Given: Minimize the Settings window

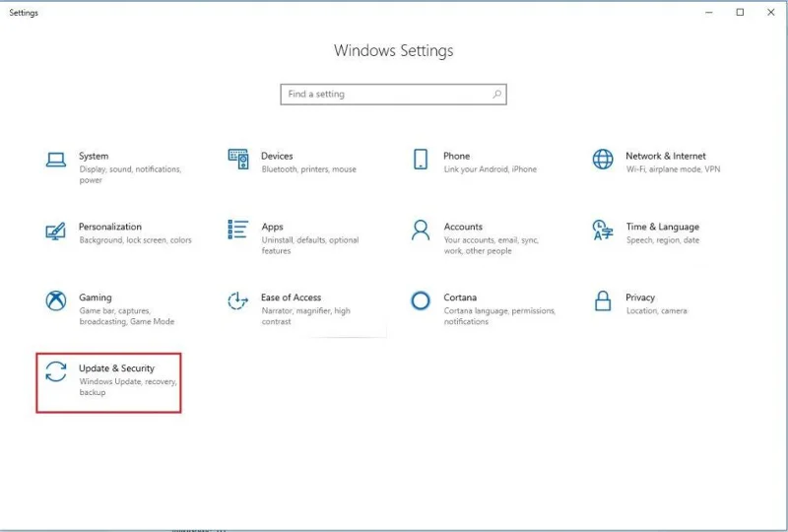Looking at the screenshot, I should [709, 12].
